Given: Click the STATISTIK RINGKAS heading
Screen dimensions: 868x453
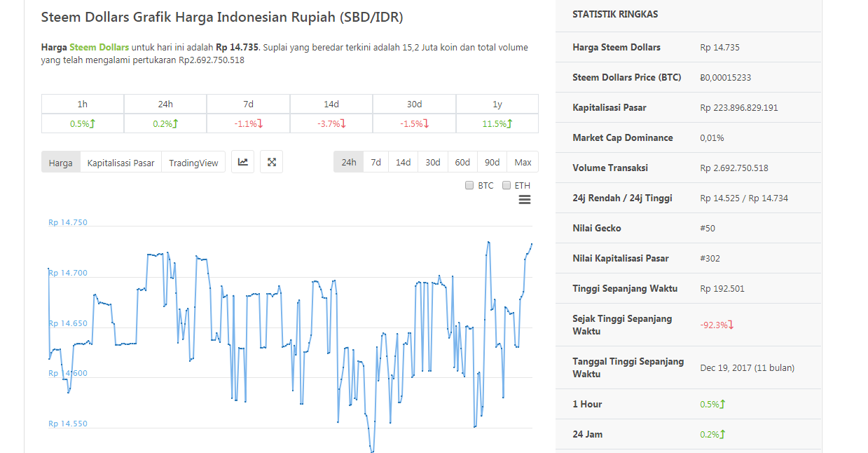Looking at the screenshot, I should (x=615, y=14).
